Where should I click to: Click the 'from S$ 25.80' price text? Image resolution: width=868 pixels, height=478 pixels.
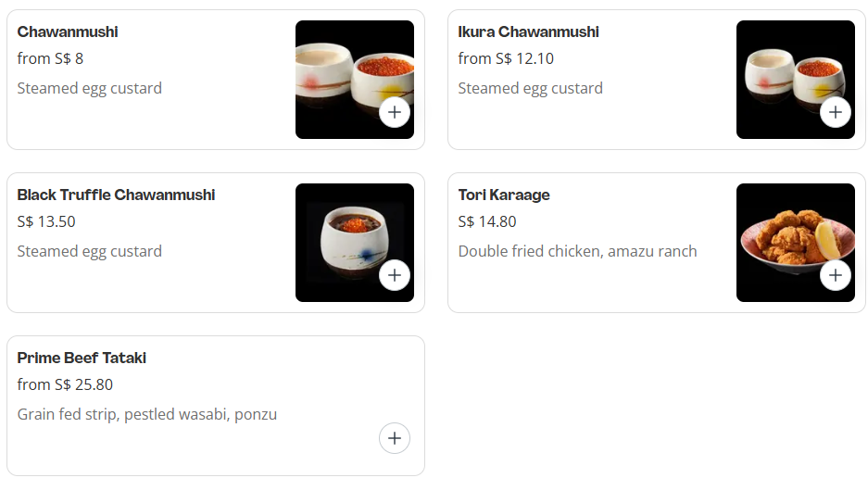65,384
